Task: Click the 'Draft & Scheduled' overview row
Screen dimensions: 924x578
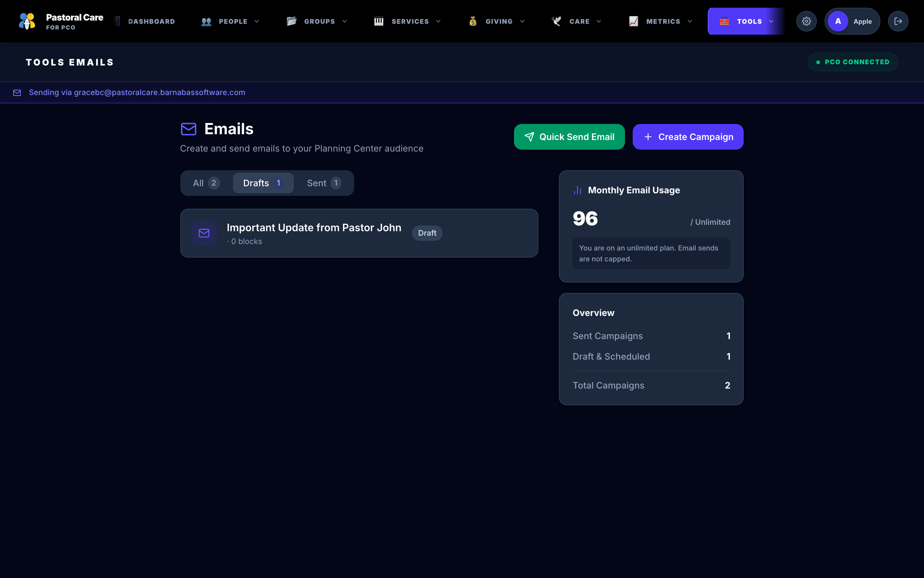Action: 651,357
